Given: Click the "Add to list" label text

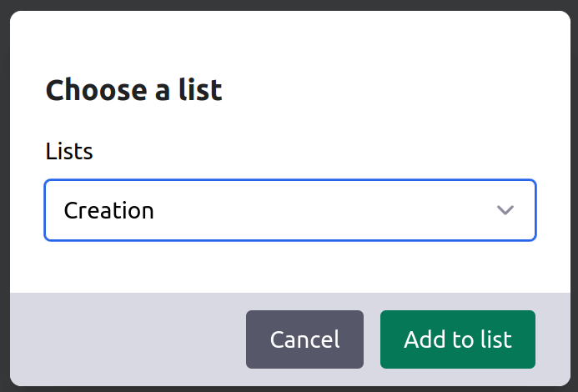Looking at the screenshot, I should coord(457,339).
